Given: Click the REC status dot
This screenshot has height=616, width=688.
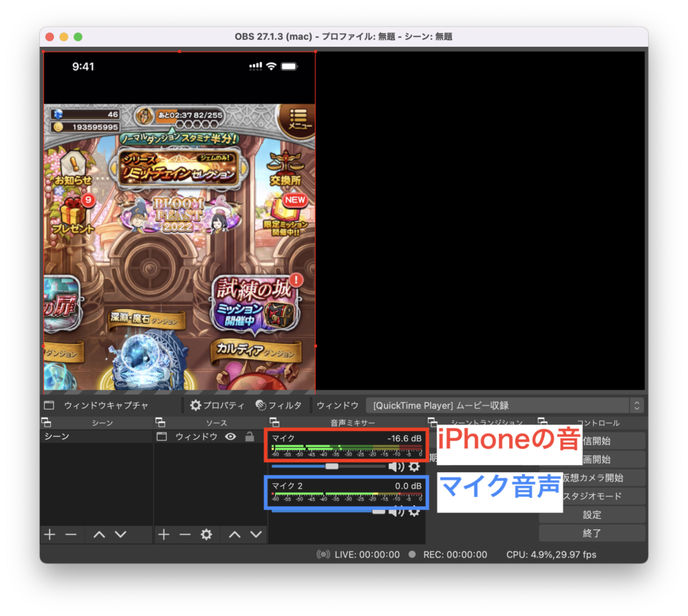Looking at the screenshot, I should 412,554.
